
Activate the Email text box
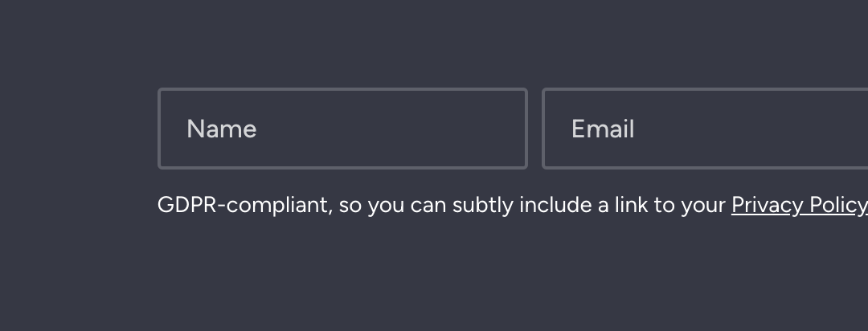point(705,129)
